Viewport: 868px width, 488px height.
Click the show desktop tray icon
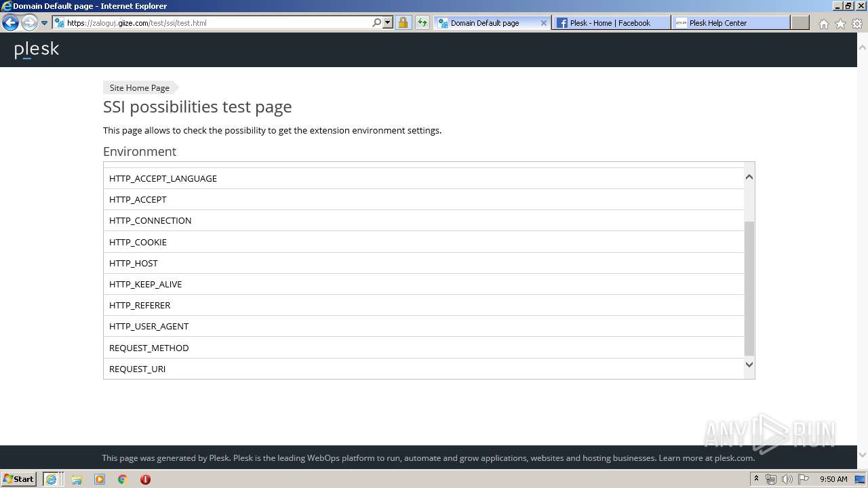[860, 479]
